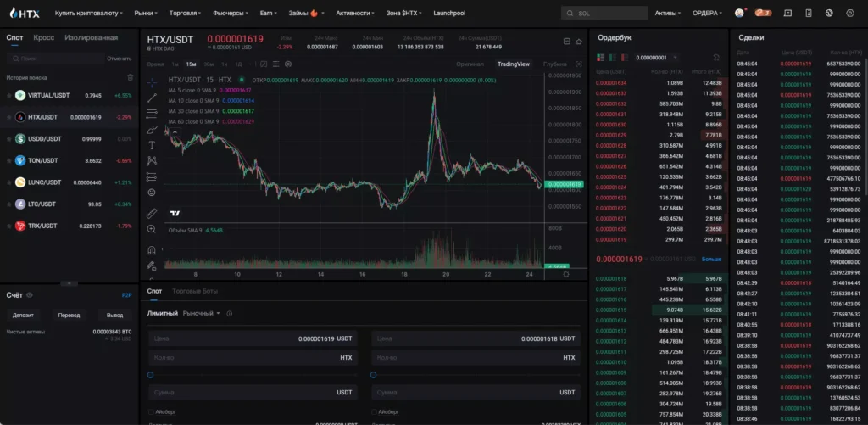
Task: Toggle favorite star for VIRTUAL/USDT
Action: (8, 95)
